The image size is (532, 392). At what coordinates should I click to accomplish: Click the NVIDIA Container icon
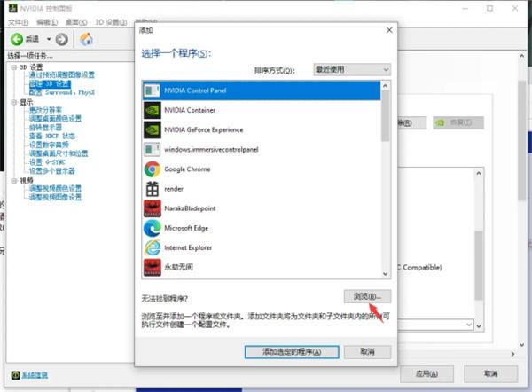coord(152,110)
